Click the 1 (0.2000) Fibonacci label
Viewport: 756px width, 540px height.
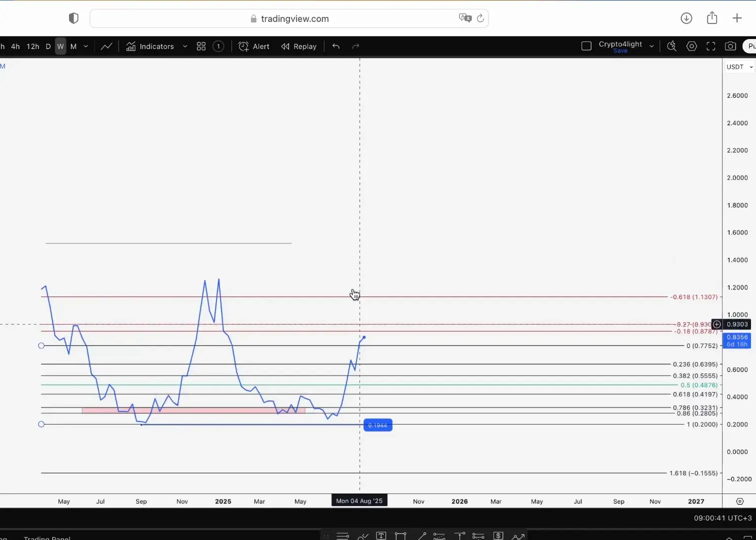point(702,424)
